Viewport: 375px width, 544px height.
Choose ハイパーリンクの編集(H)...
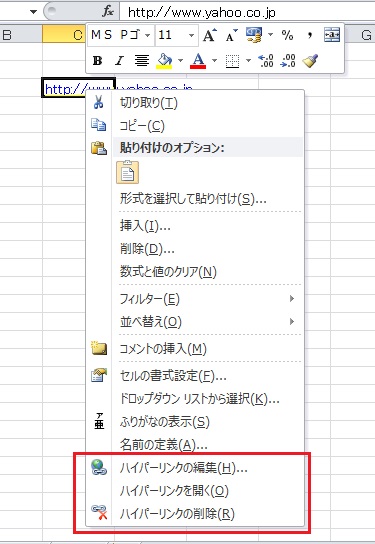195,468
